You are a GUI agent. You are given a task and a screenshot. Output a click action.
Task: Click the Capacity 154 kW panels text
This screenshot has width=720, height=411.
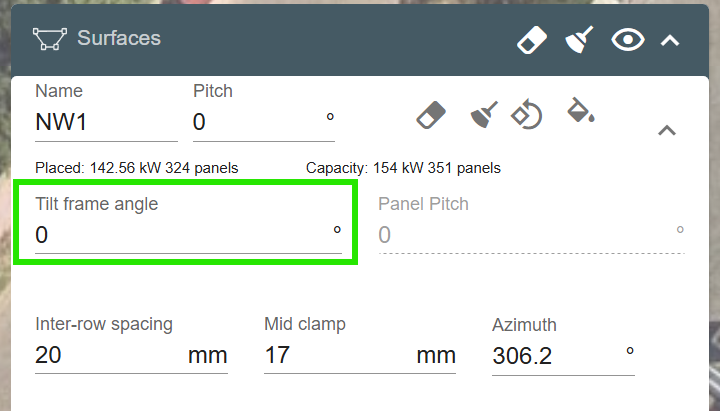click(x=403, y=168)
